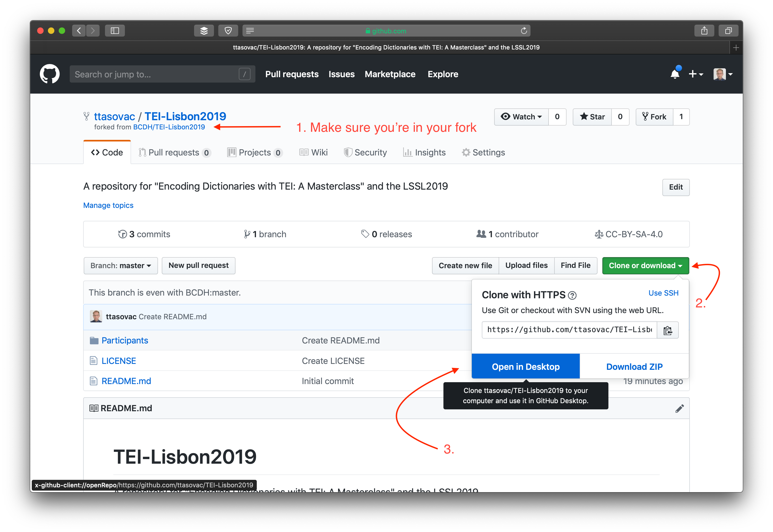773x532 pixels.
Task: Show all tabs with the tab overview icon
Action: [728, 31]
